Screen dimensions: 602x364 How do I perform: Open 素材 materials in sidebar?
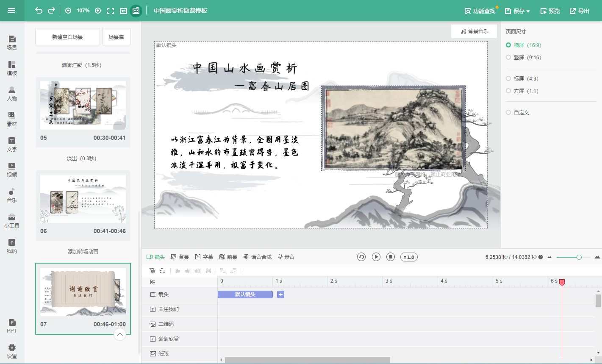(12, 119)
